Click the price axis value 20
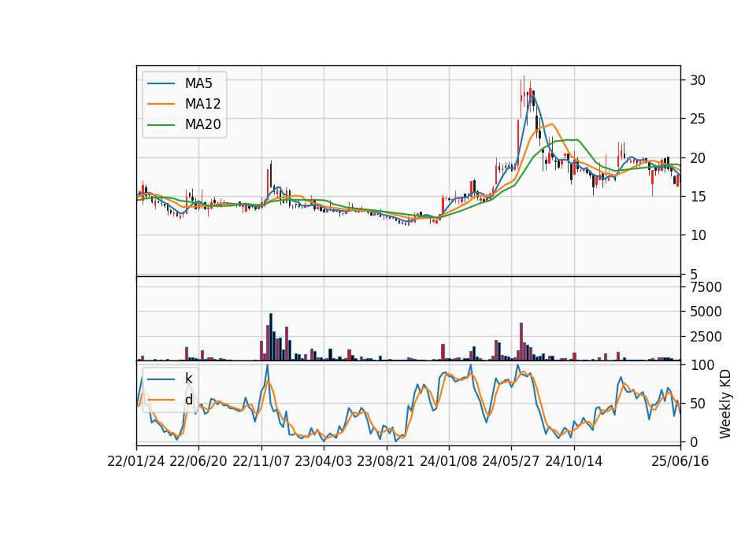Screen dimensions: 756x543 pyautogui.click(x=698, y=158)
